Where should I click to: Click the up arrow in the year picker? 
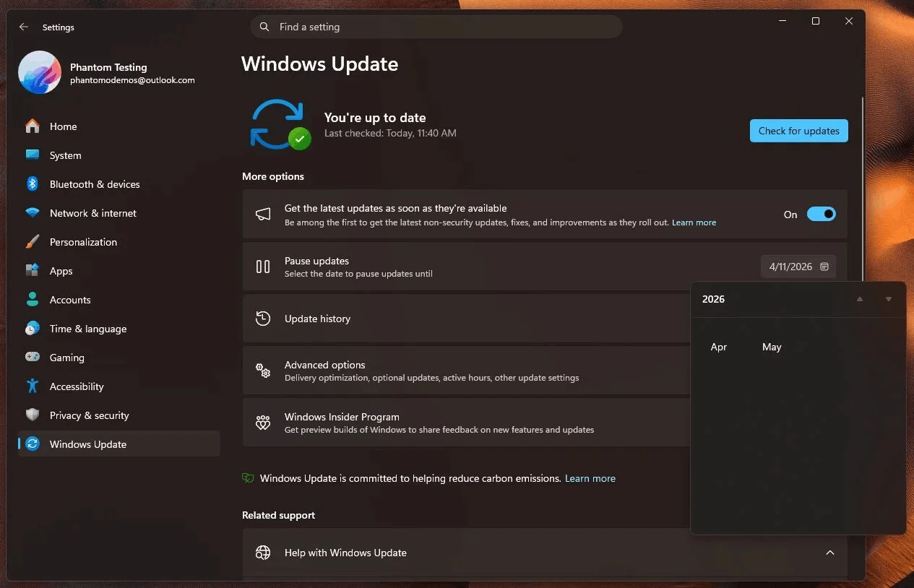point(859,298)
